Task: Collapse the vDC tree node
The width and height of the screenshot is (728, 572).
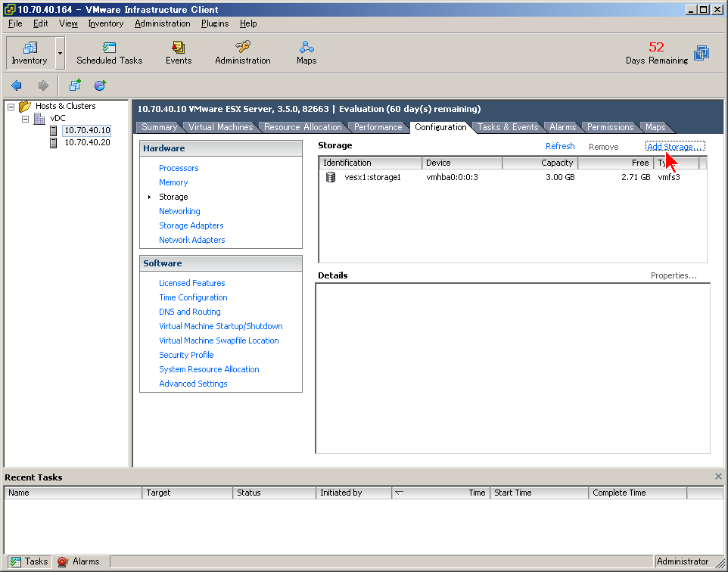Action: tap(26, 120)
